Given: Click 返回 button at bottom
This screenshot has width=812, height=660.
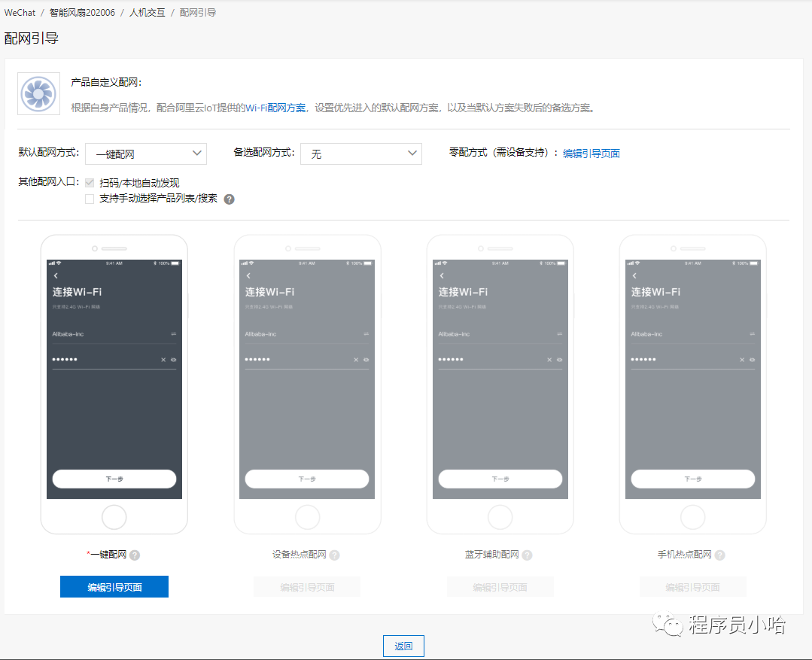Looking at the screenshot, I should [x=403, y=646].
